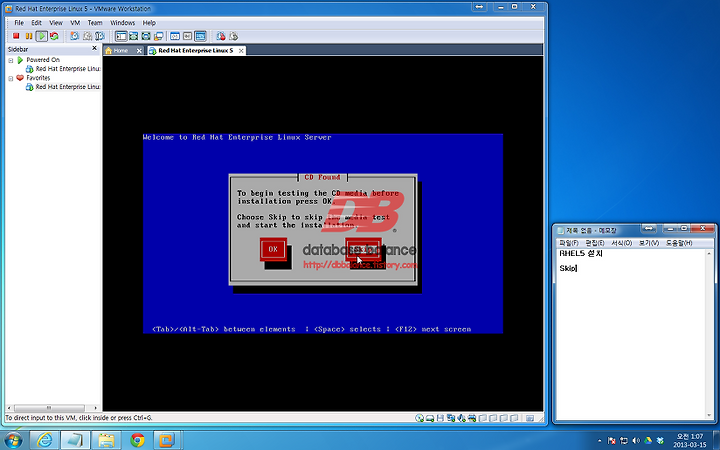Reset the virtual machine with restart icon
The height and width of the screenshot is (450, 720).
pyautogui.click(x=54, y=36)
